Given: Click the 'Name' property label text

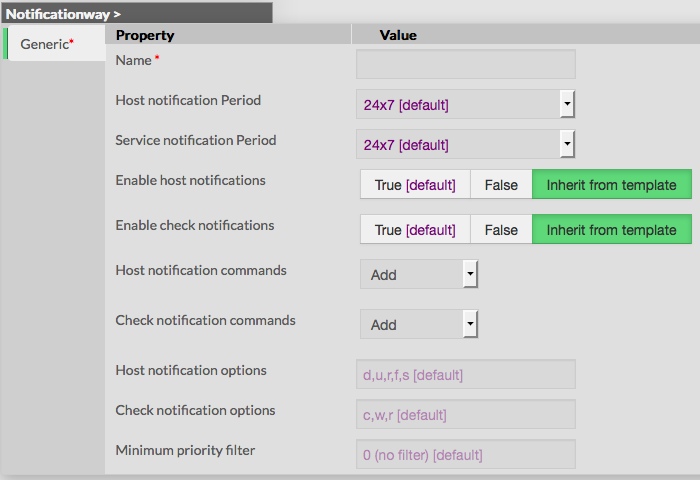Looking at the screenshot, I should point(132,60).
